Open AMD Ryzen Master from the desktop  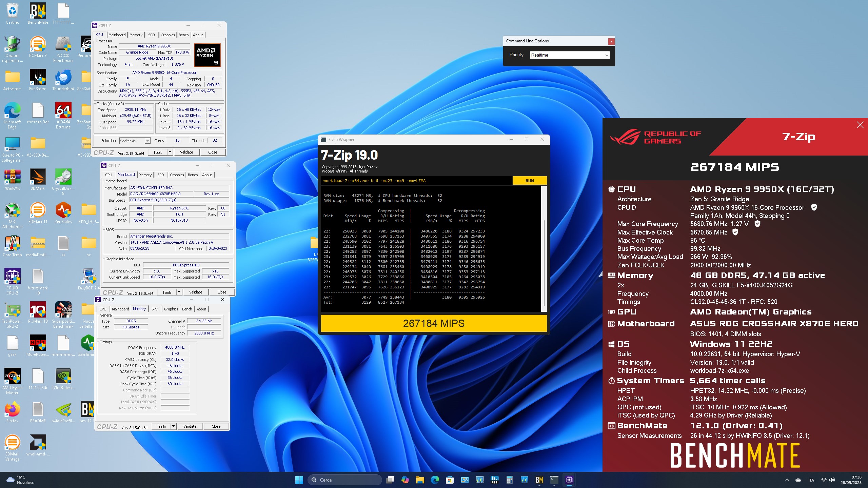(12, 381)
